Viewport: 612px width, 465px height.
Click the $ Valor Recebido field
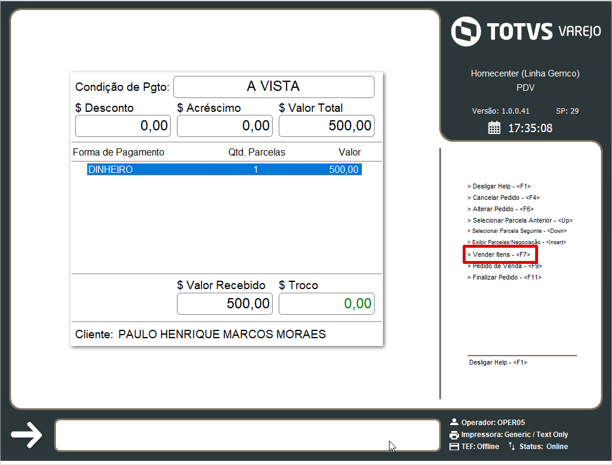click(225, 303)
